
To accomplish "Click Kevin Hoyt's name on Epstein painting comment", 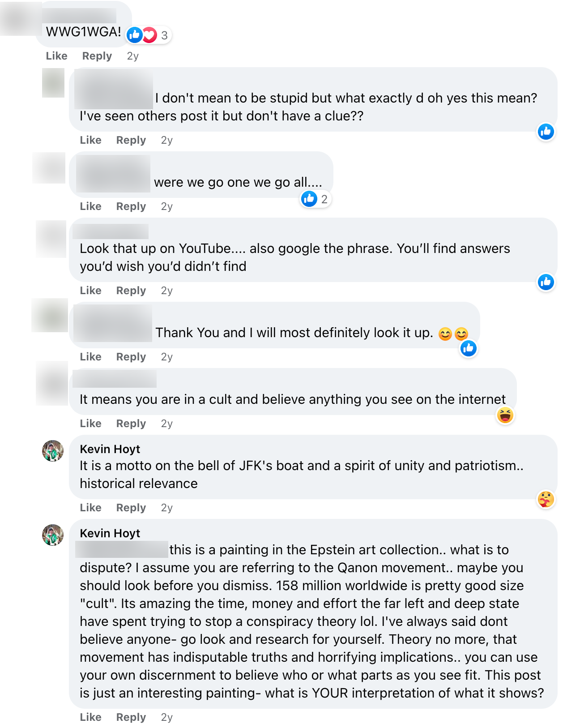I will pos(110,533).
